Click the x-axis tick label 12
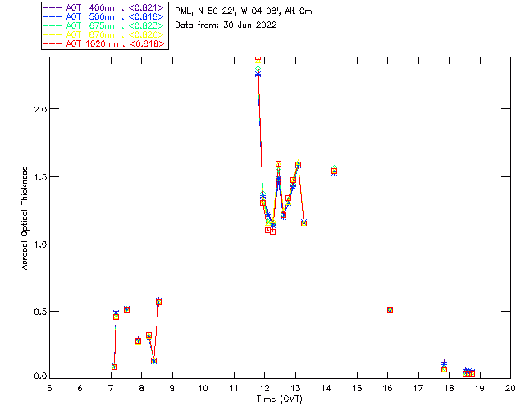This screenshot has width=525, height=420. click(x=264, y=389)
